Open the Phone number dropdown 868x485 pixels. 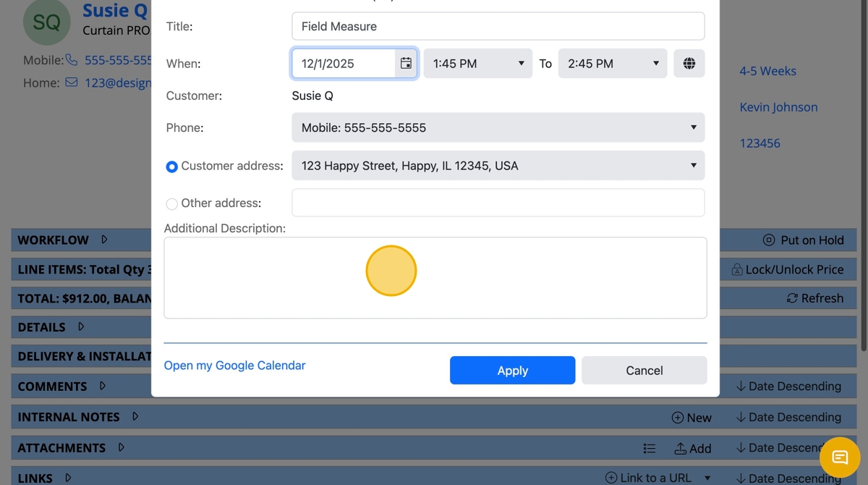498,128
